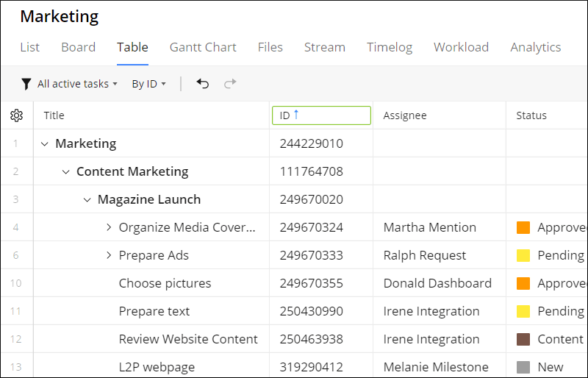Open the Choose pictures task
Image resolution: width=588 pixels, height=378 pixels.
165,283
